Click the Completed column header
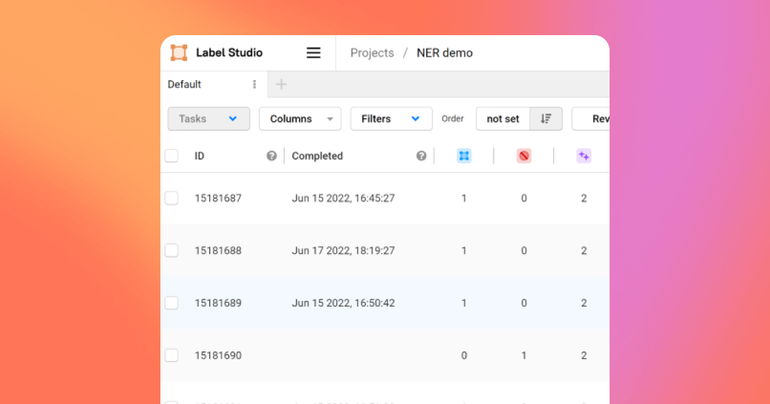Screen dimensions: 770x404 pos(317,156)
